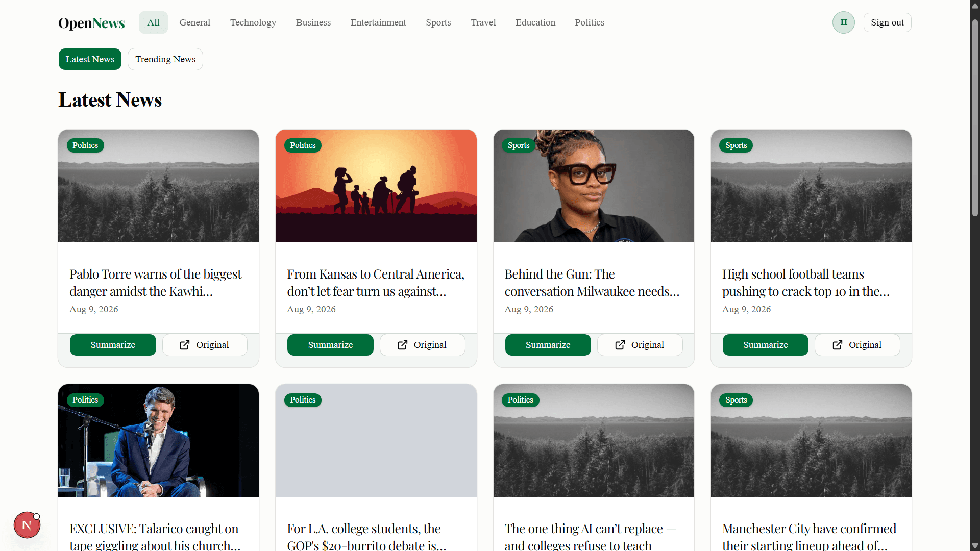Viewport: 980px width, 551px height.
Task: Open the Sports category in navbar
Action: point(438,22)
